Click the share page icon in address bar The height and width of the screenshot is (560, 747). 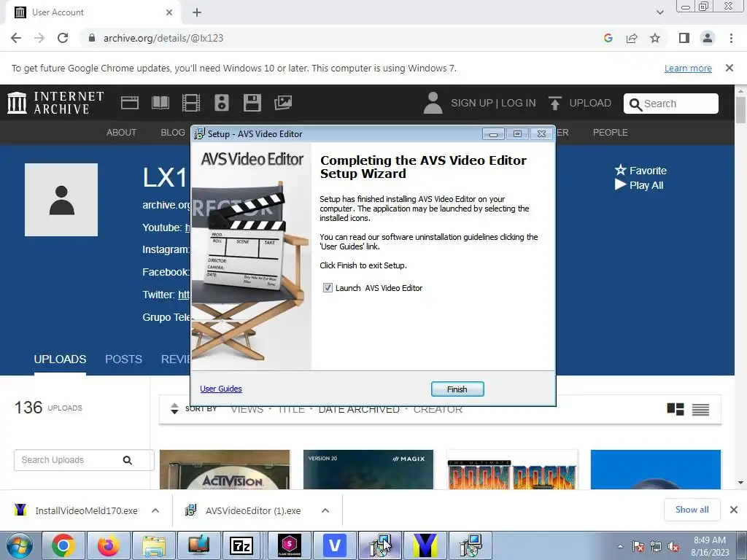pyautogui.click(x=632, y=38)
